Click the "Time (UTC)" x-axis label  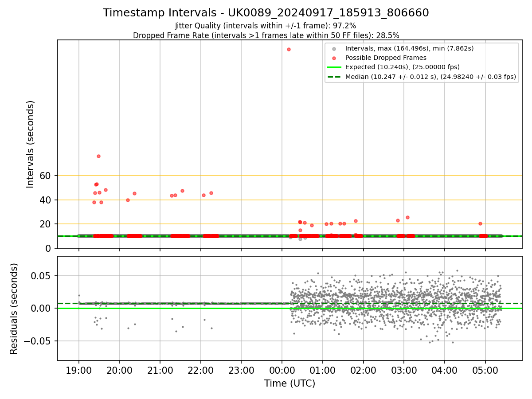coord(290,383)
